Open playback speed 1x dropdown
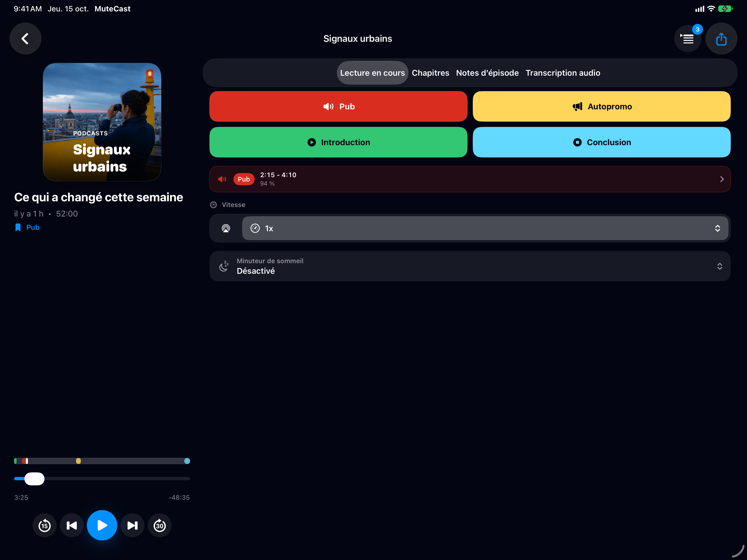This screenshot has height=560, width=747. 485,228
